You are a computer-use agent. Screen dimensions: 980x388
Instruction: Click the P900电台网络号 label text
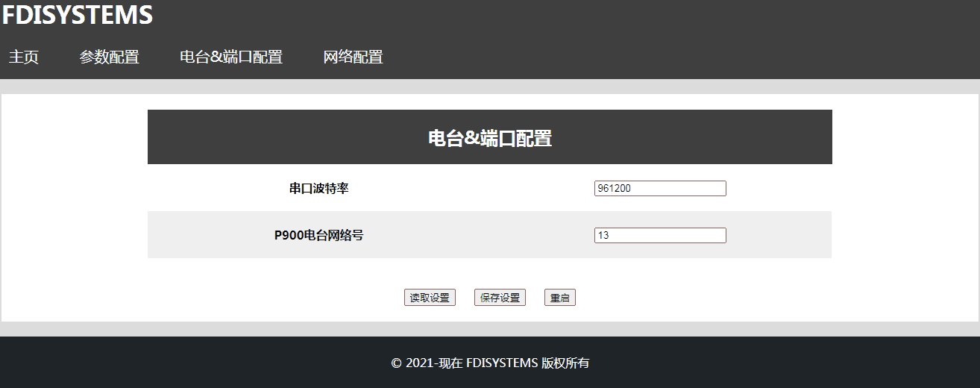coord(318,236)
